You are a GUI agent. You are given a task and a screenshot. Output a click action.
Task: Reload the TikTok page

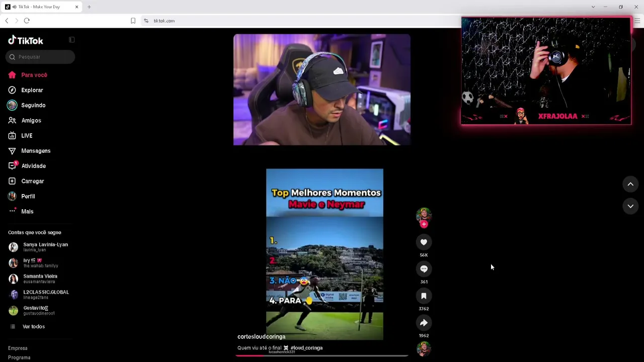(x=27, y=21)
